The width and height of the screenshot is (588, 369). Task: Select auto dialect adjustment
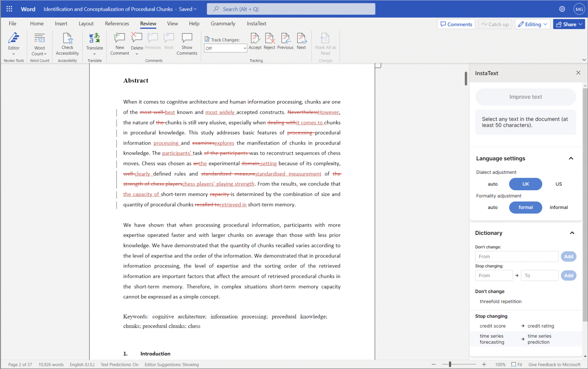(493, 184)
